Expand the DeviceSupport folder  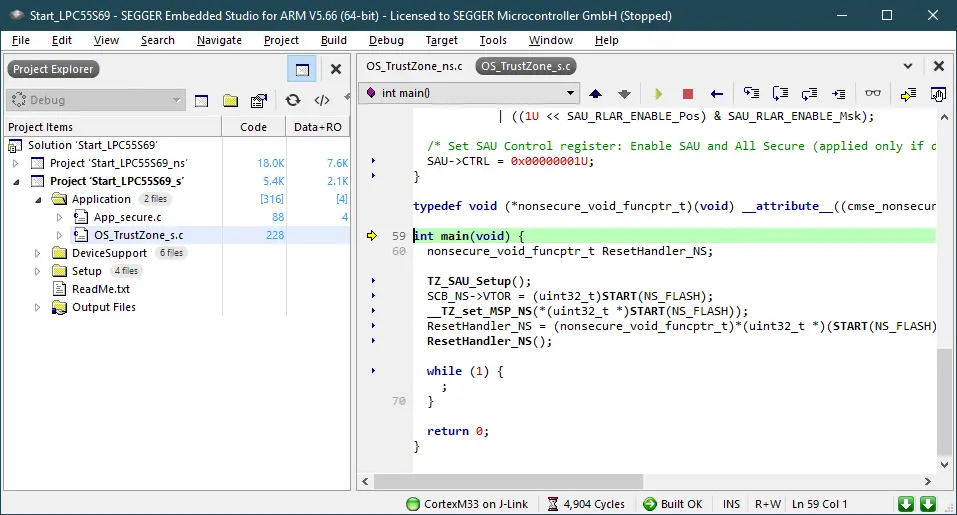coord(36,253)
